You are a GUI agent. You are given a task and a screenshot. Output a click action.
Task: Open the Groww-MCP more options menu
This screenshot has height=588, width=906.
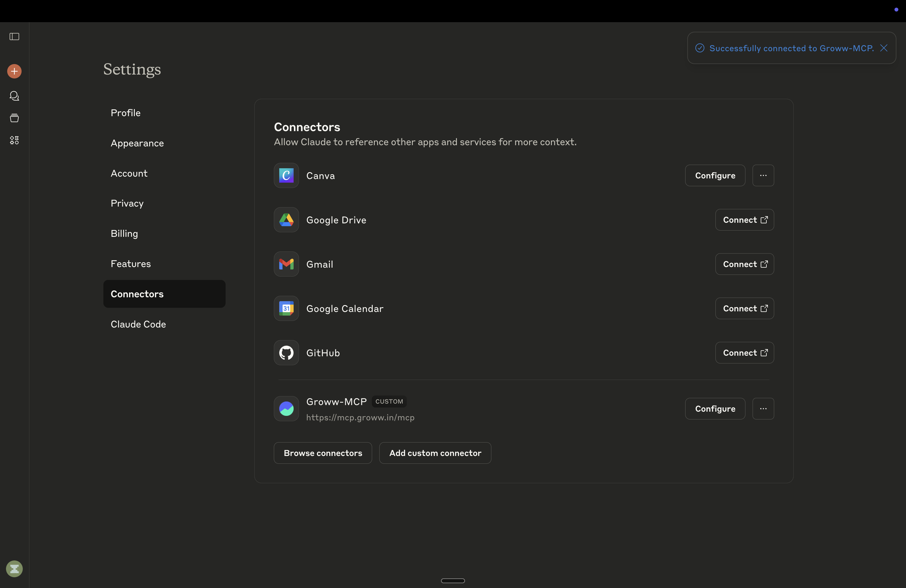click(763, 409)
